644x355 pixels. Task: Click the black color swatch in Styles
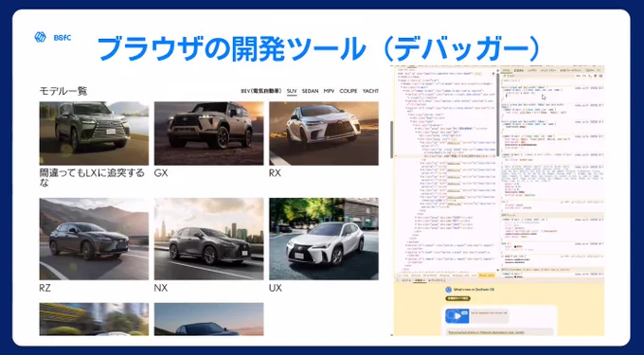(515, 246)
